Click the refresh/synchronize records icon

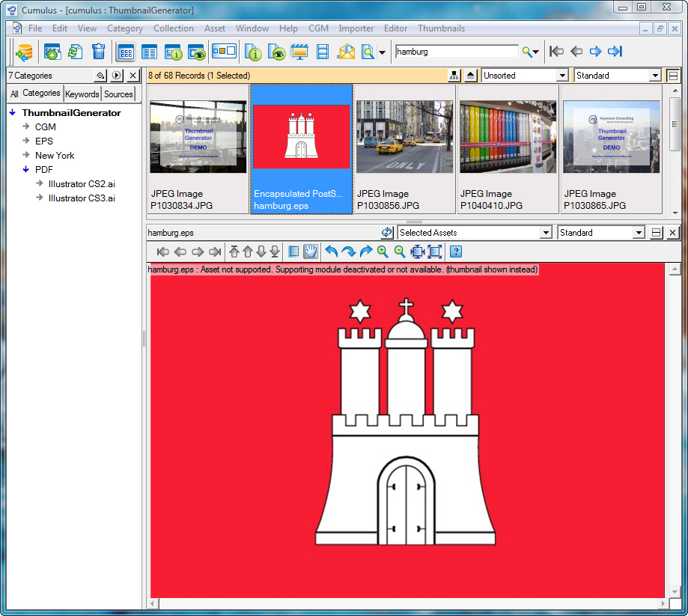point(75,52)
